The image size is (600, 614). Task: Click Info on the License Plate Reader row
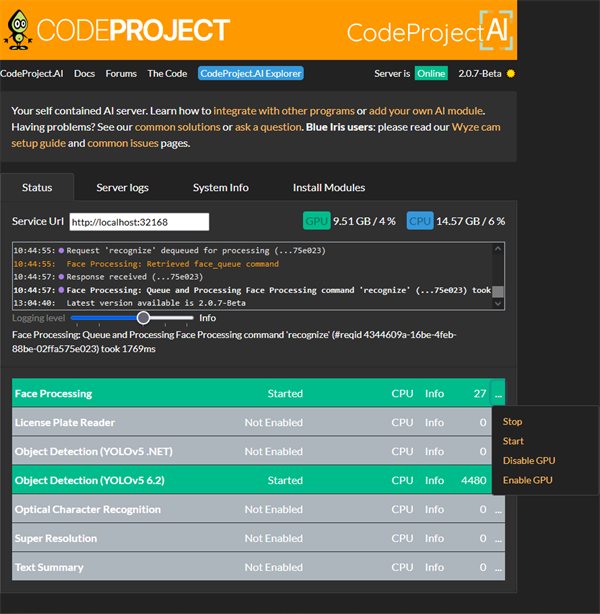click(434, 423)
